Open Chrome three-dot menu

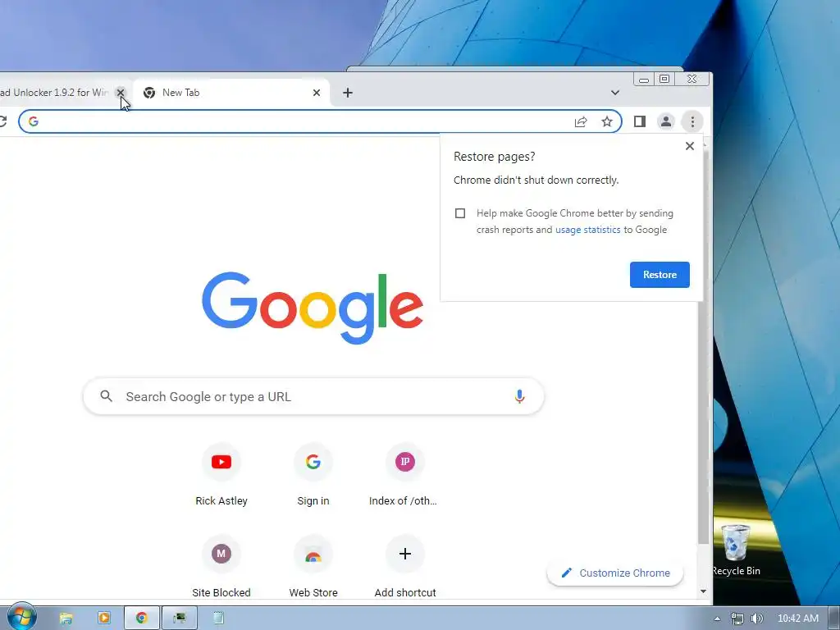tap(692, 121)
